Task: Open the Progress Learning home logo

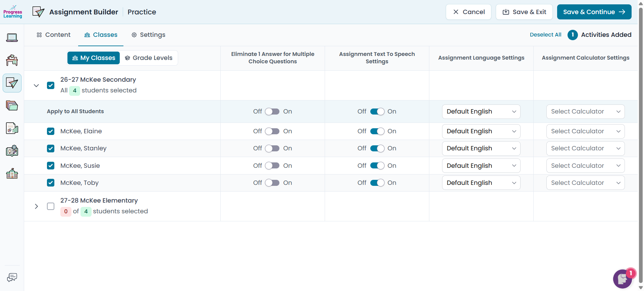Action: [x=12, y=12]
